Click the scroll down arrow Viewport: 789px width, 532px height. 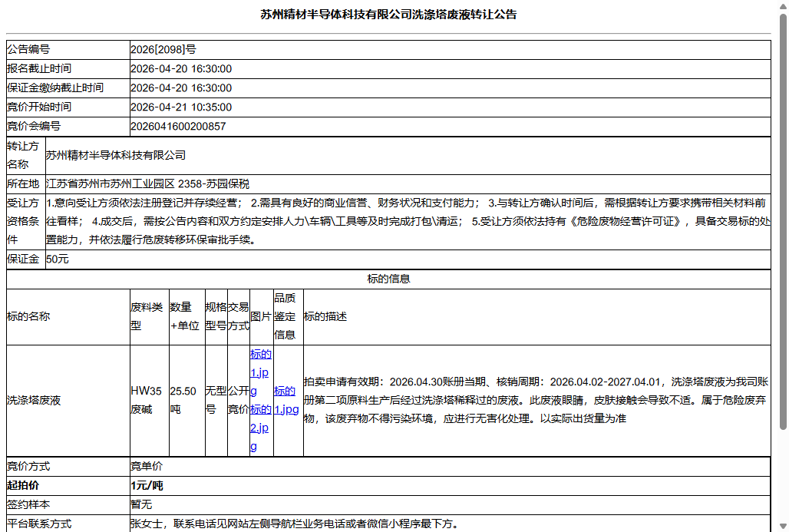(x=782, y=527)
